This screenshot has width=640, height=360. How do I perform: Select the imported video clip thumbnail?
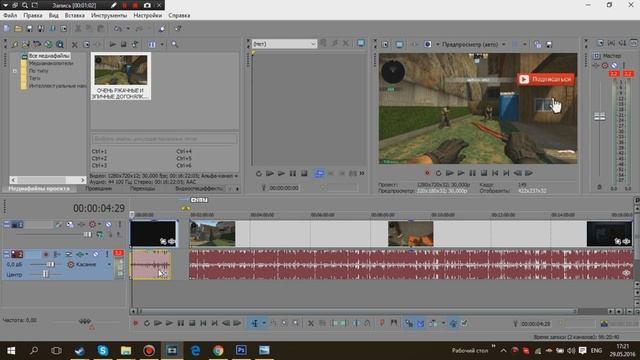click(121, 76)
